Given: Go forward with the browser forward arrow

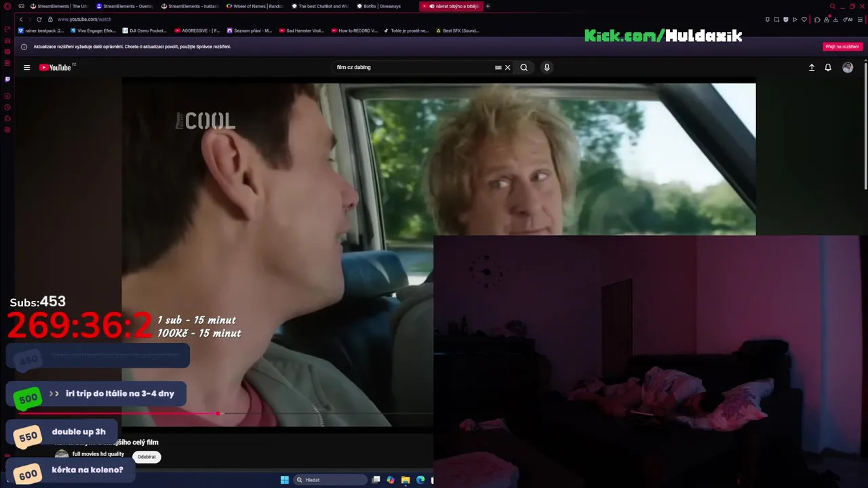Looking at the screenshot, I should (30, 19).
